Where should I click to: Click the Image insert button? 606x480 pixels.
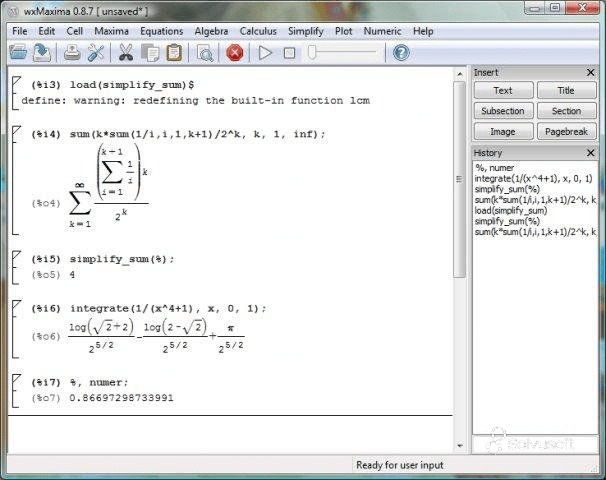click(503, 132)
